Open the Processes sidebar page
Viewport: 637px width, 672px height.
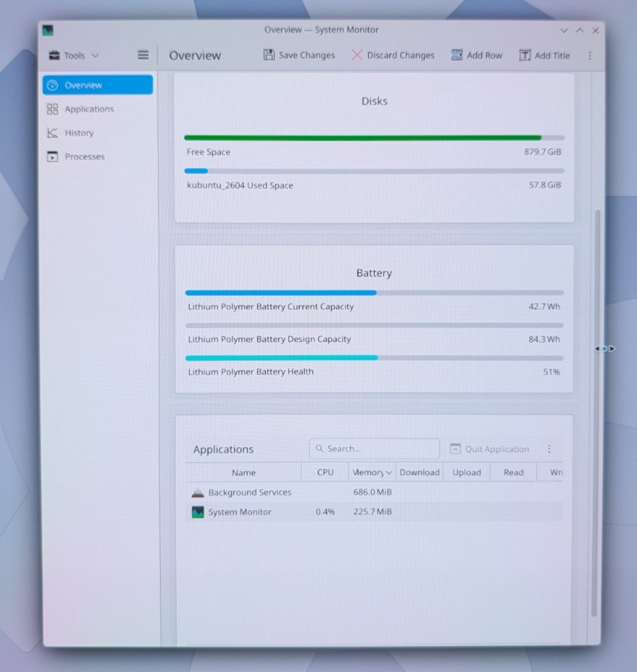pos(98,156)
